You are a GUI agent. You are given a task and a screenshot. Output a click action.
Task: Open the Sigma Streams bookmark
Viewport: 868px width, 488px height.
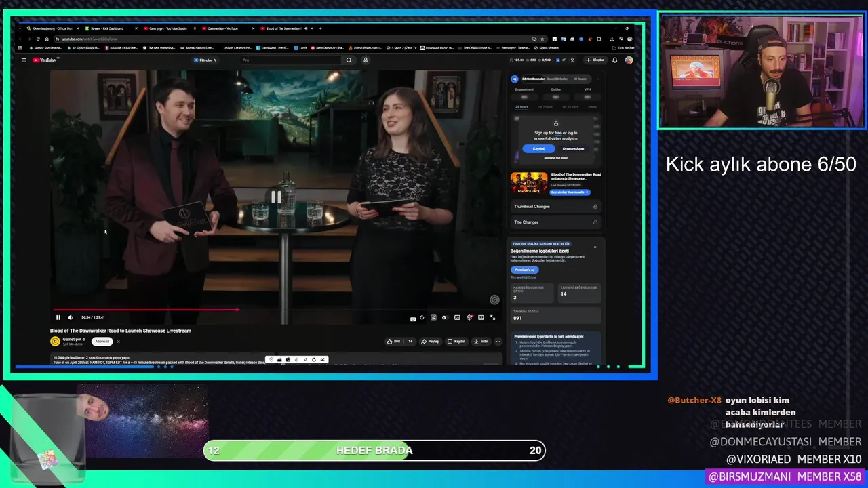[x=547, y=48]
